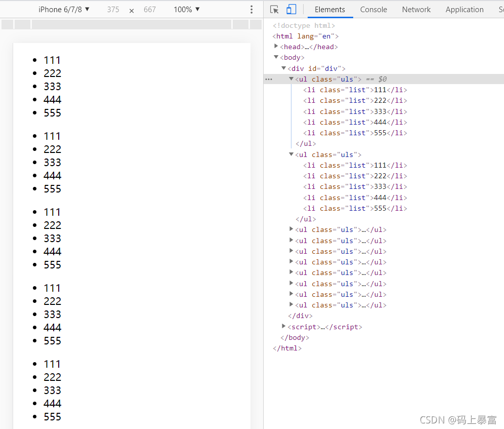Open the iPhone 6/7/8 device dropdown
The height and width of the screenshot is (429, 504).
64,10
